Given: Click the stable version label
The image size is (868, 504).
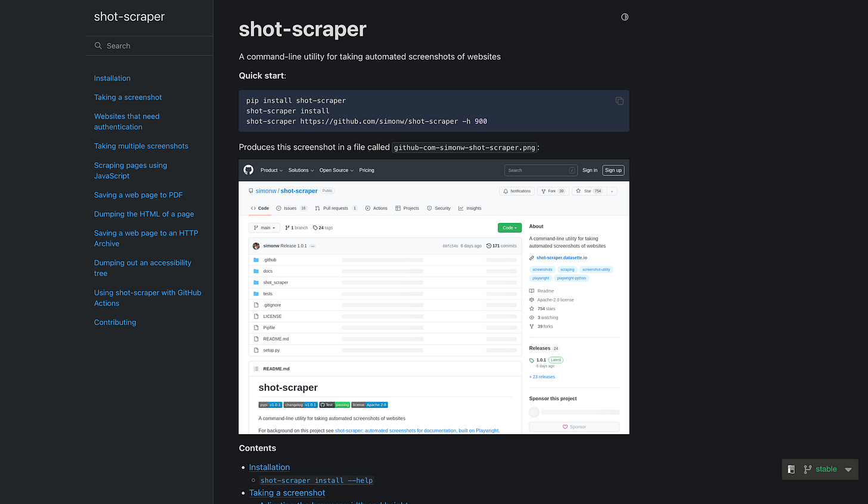Looking at the screenshot, I should pos(826,469).
